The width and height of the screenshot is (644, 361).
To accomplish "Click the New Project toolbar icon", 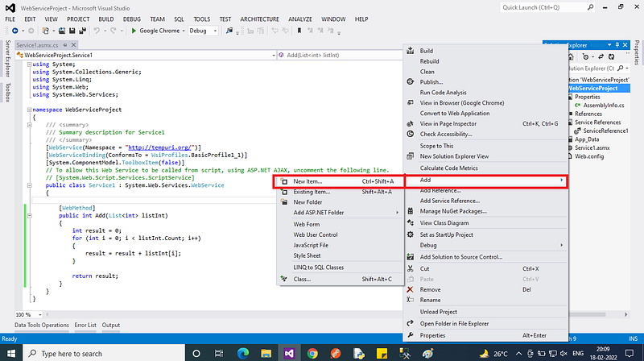I will (x=46, y=31).
